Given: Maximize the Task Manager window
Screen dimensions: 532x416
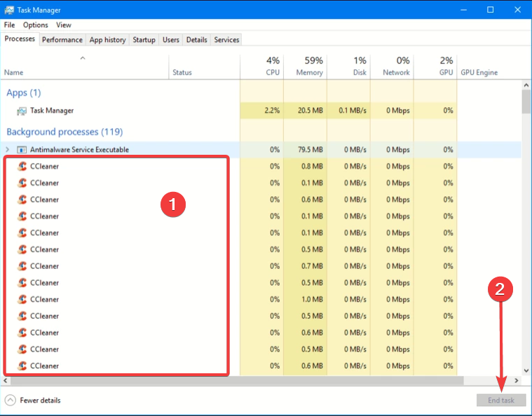Looking at the screenshot, I should click(x=490, y=10).
